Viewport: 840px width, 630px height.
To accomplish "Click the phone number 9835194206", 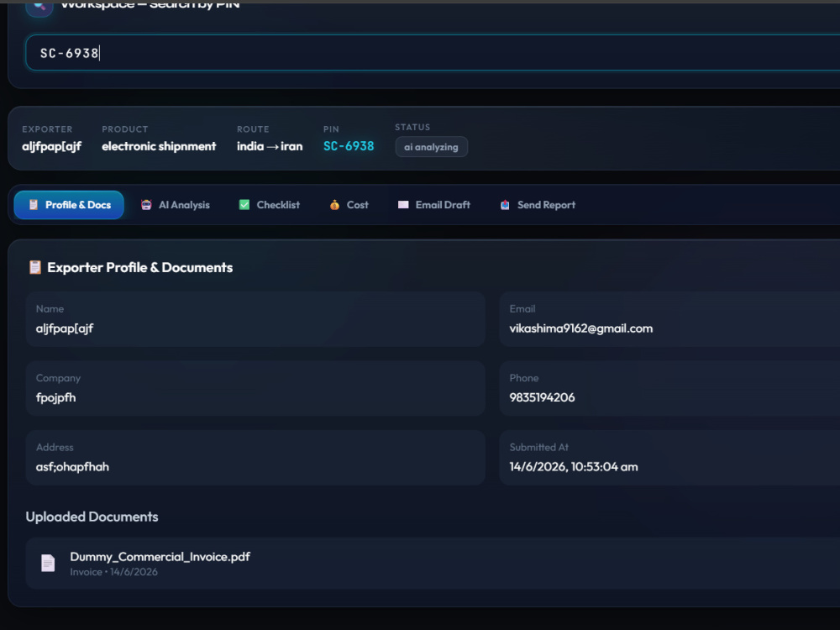I will pyautogui.click(x=542, y=397).
